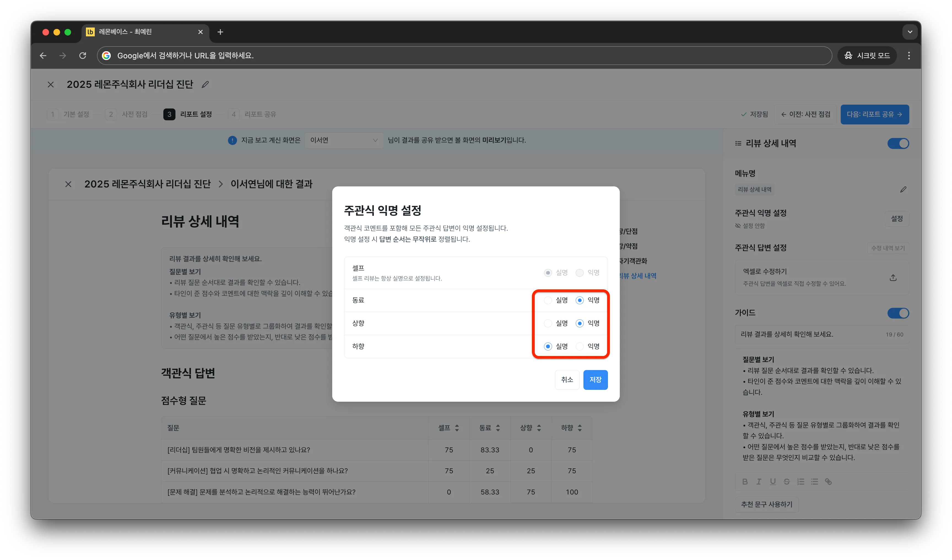
Task: Open step 4 리포트 공유 tab
Action: pyautogui.click(x=252, y=115)
